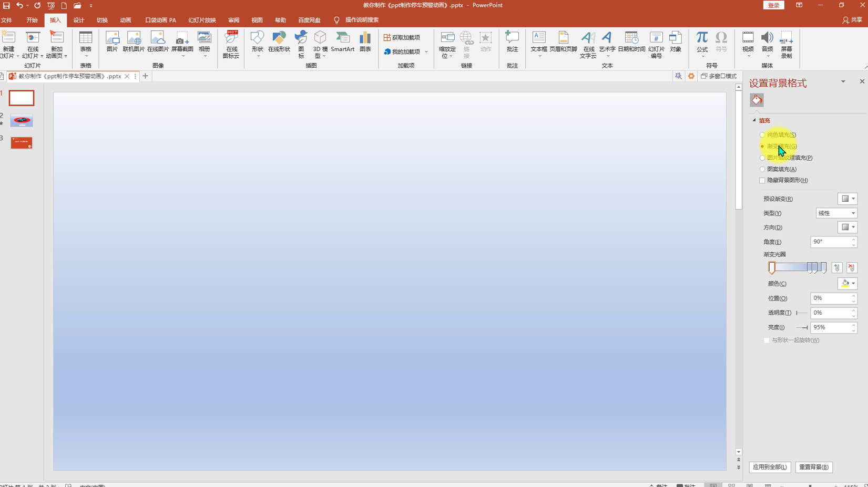Add a comment (批注)
This screenshot has width=868, height=487.
coord(512,42)
